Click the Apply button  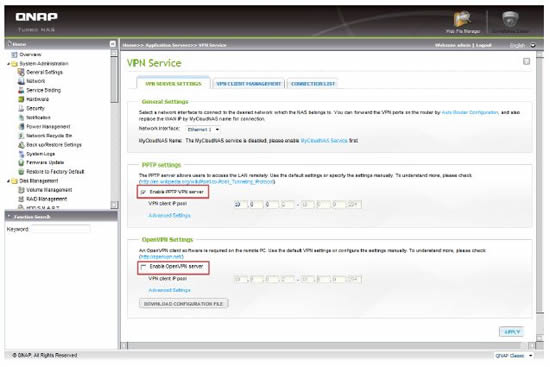coord(512,332)
